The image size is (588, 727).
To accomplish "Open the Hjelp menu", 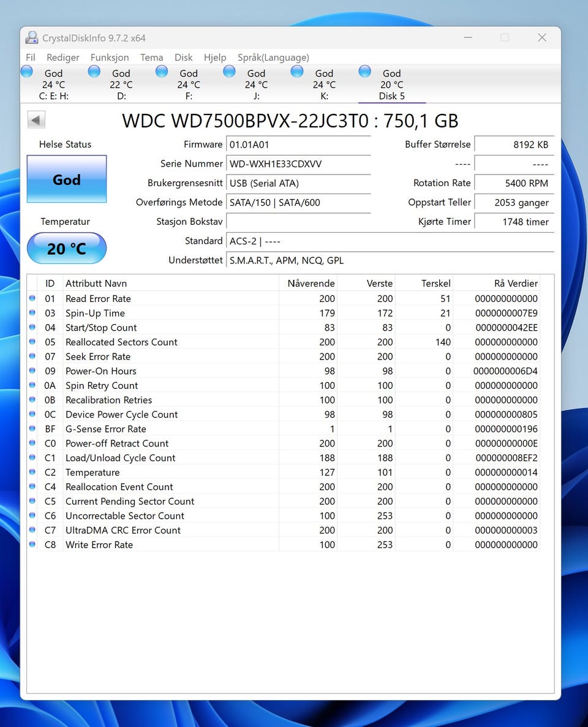I will pyautogui.click(x=215, y=57).
